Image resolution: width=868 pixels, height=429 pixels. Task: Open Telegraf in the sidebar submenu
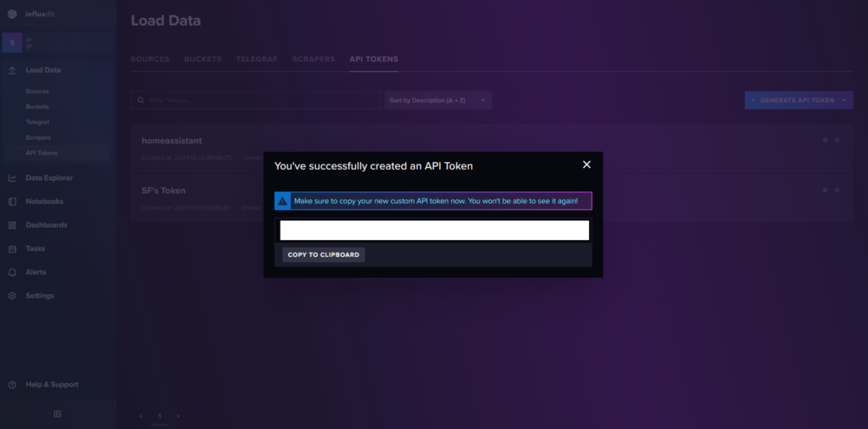pyautogui.click(x=37, y=122)
